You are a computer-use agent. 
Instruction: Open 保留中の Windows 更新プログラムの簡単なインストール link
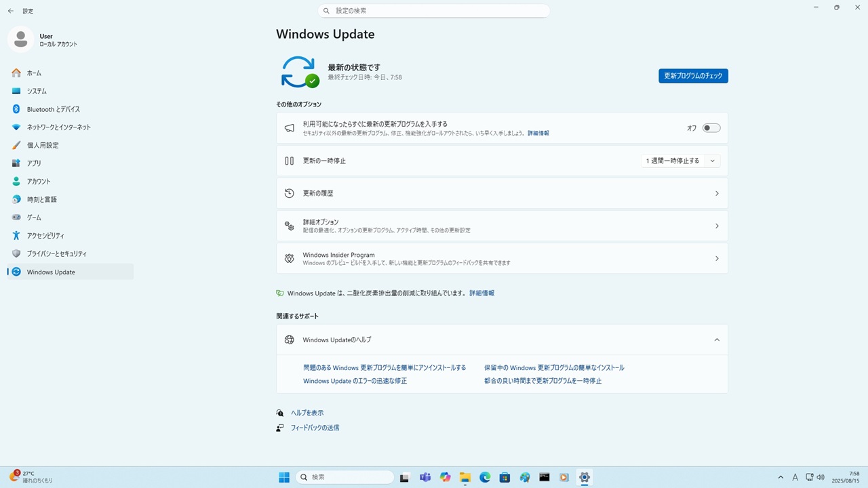point(554,368)
